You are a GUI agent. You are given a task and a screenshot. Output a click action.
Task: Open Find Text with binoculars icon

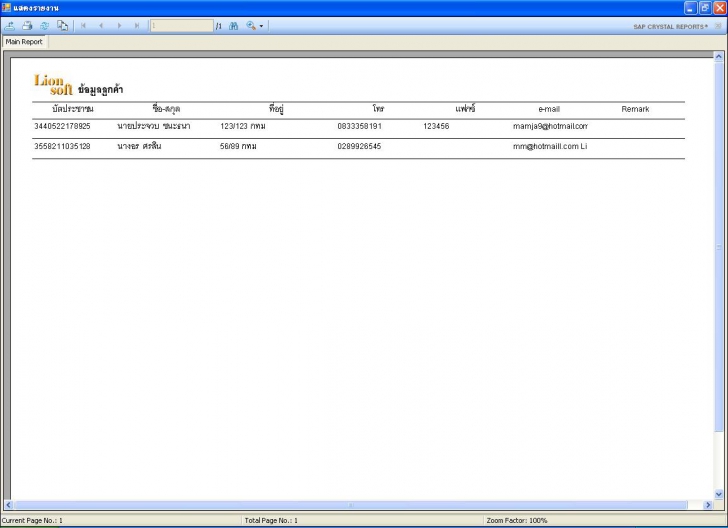tap(234, 26)
